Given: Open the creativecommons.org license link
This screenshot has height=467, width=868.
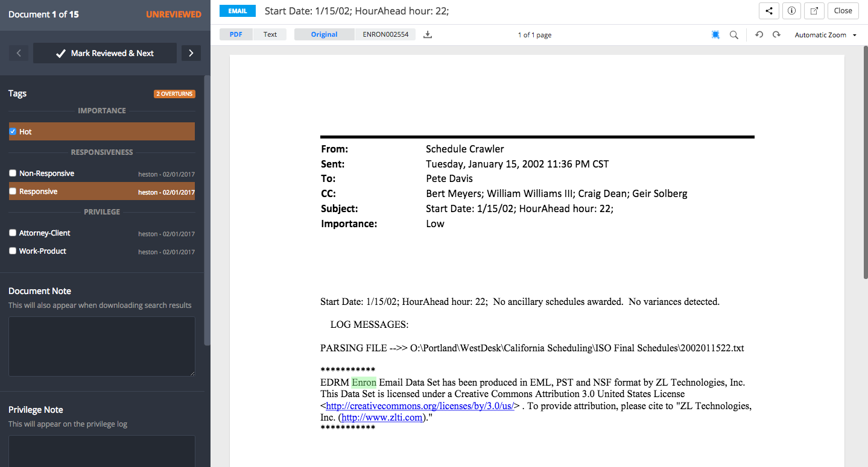Looking at the screenshot, I should pos(420,406).
